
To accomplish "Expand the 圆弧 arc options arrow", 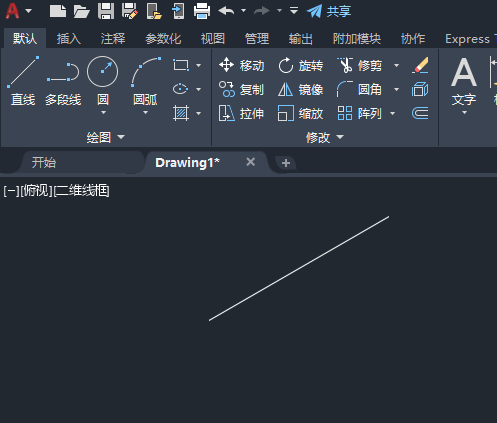I will coord(145,112).
